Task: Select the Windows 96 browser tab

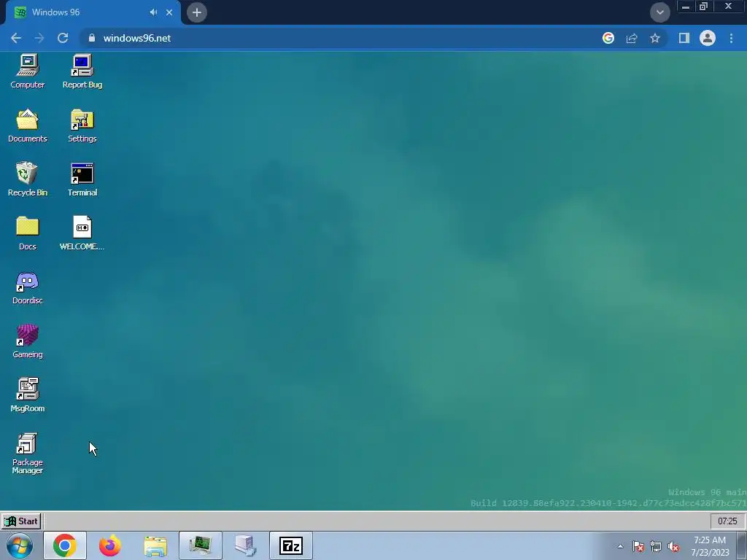Action: pos(93,12)
